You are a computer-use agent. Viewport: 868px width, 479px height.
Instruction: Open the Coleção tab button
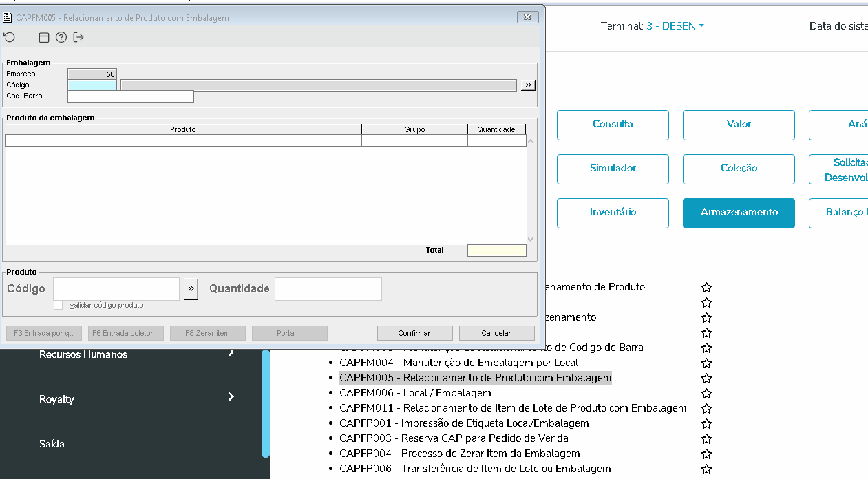[739, 169]
